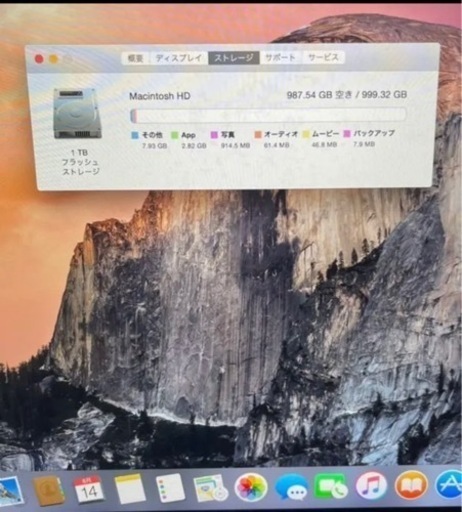Select the ストレージ tab

[x=234, y=58]
